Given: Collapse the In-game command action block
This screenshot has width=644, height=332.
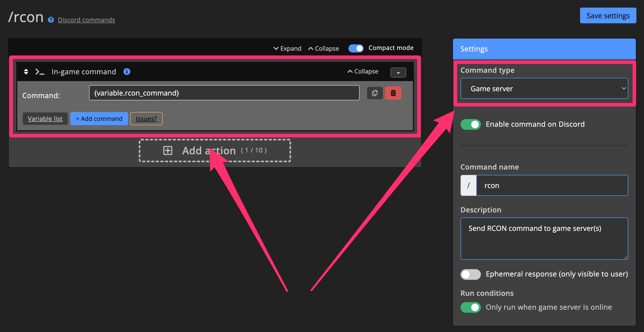Looking at the screenshot, I should (363, 71).
